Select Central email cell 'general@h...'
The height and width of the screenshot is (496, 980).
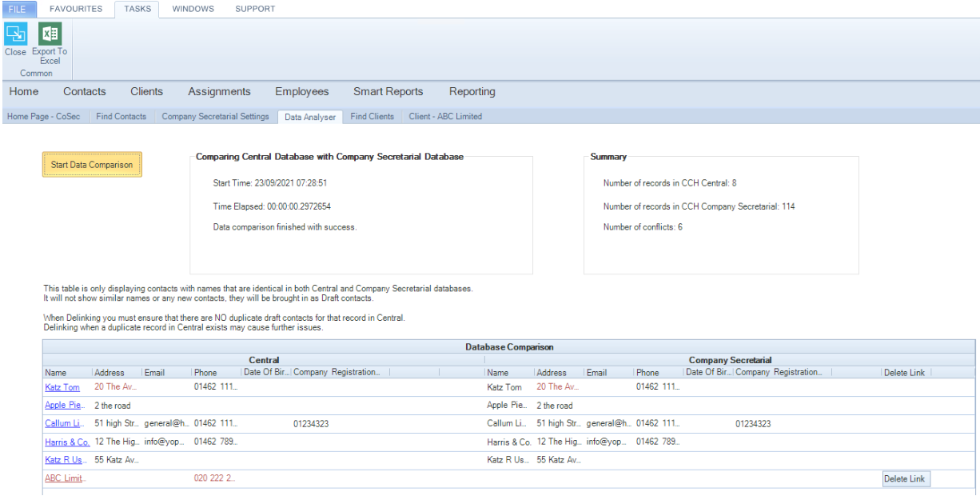coord(167,424)
